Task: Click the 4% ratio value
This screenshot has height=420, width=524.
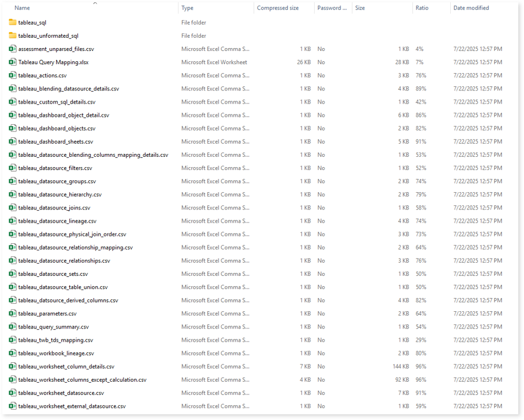Action: click(x=419, y=49)
